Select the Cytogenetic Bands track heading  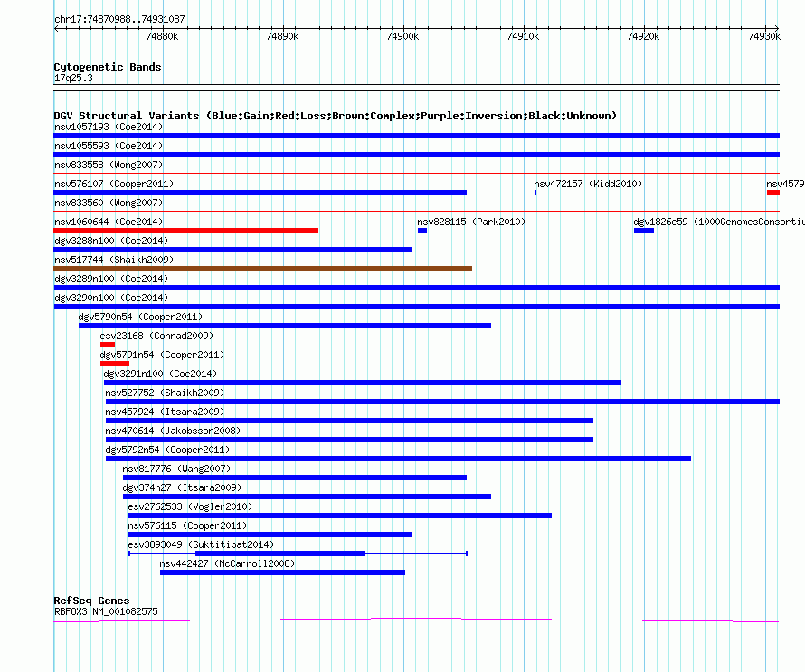[x=108, y=67]
